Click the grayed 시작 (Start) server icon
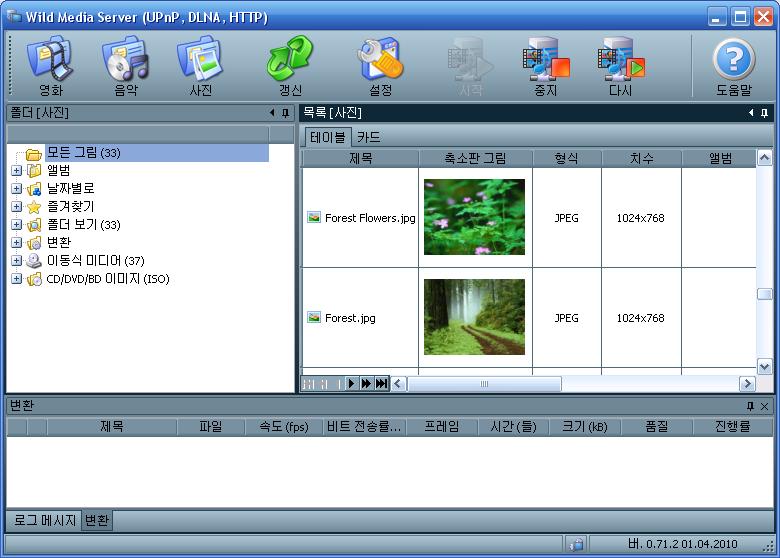Image resolution: width=780 pixels, height=558 pixels. [471, 65]
